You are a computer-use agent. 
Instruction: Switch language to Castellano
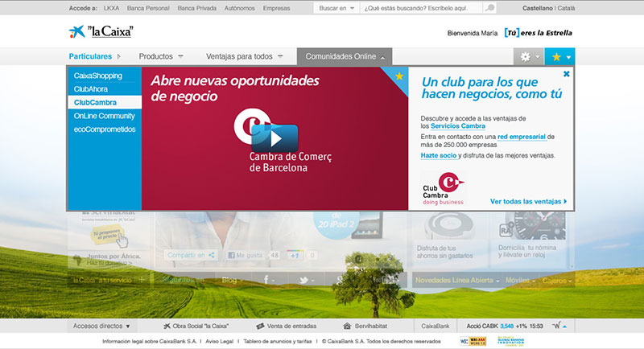click(538, 8)
